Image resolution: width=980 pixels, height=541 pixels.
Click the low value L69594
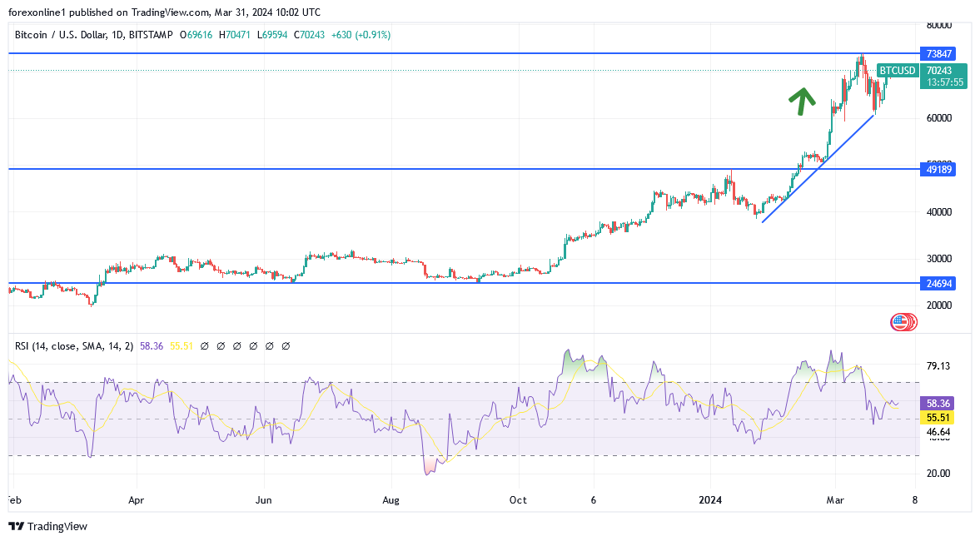point(272,35)
